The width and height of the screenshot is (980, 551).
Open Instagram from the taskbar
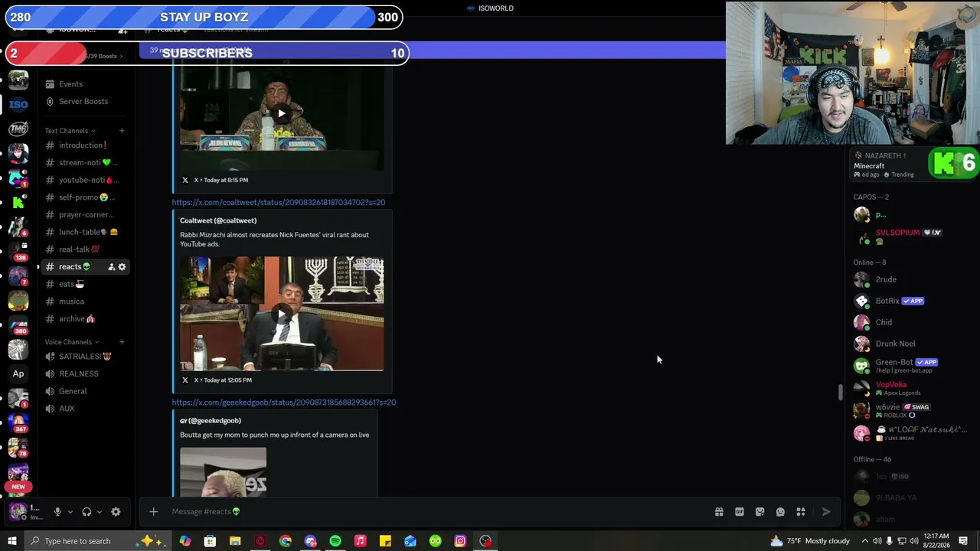click(x=460, y=541)
